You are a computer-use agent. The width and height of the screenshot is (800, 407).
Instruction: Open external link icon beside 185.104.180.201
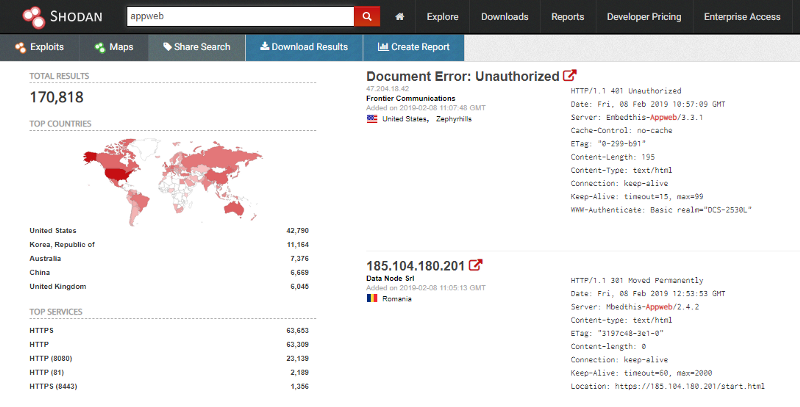point(475,265)
